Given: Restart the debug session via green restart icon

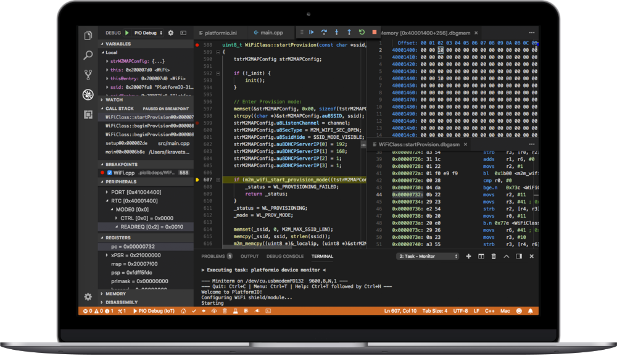Looking at the screenshot, I should pos(362,32).
